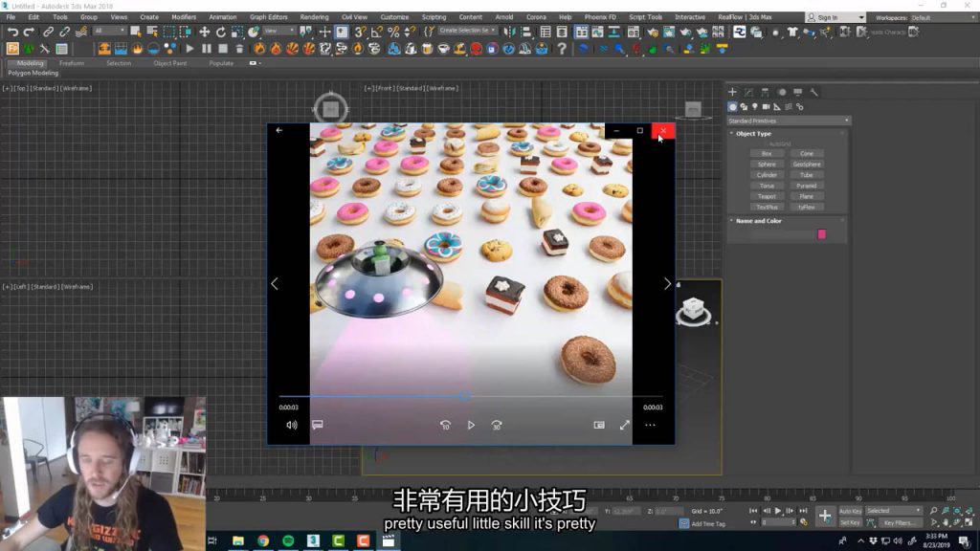Enter fullscreen in the video player

point(624,425)
